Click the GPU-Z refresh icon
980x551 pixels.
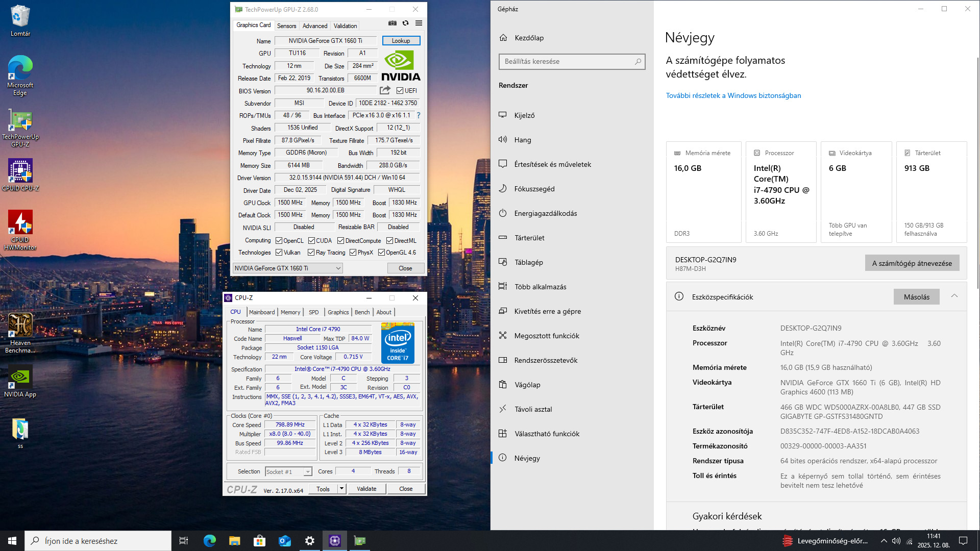[405, 23]
